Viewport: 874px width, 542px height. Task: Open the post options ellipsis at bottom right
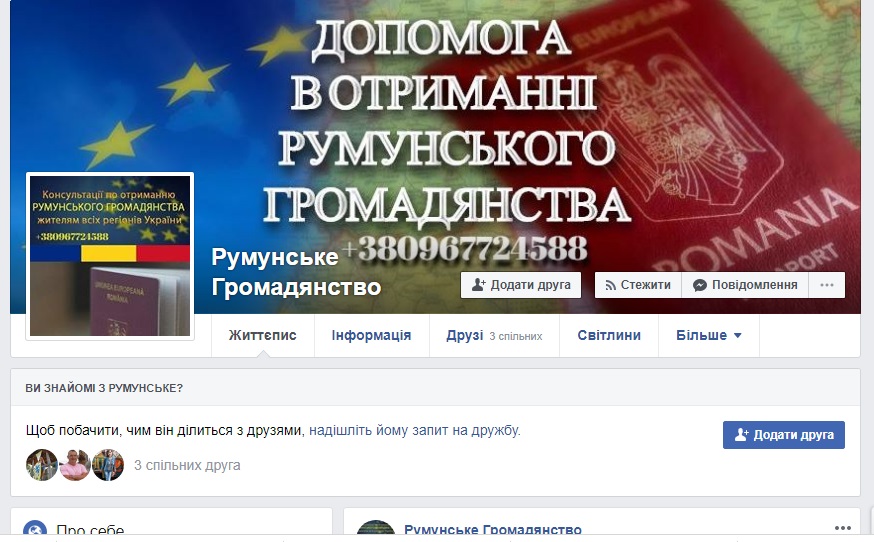click(842, 528)
